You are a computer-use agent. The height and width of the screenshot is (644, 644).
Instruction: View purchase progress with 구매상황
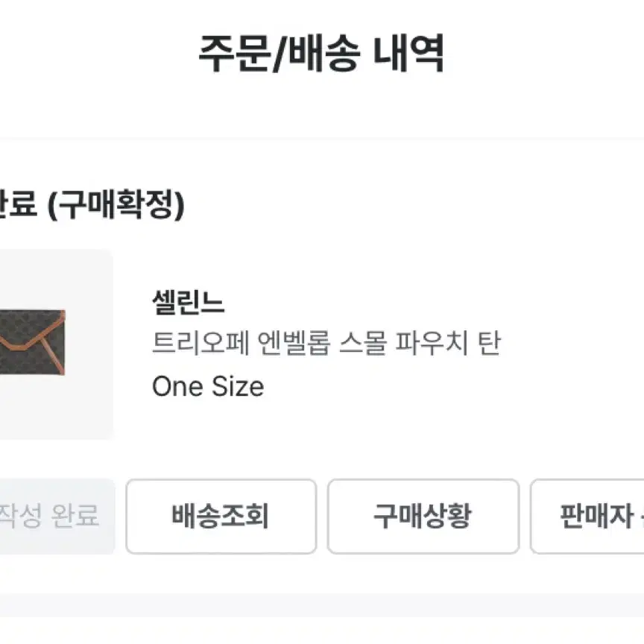[x=423, y=517]
